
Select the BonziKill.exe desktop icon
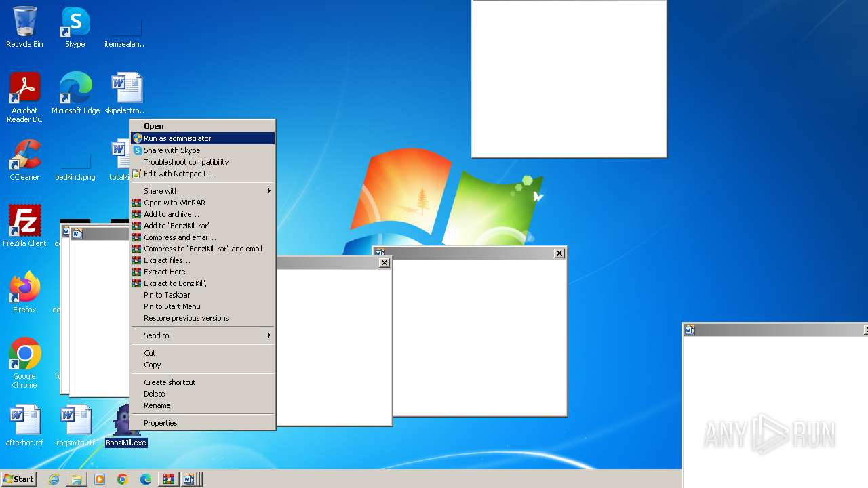tap(126, 426)
